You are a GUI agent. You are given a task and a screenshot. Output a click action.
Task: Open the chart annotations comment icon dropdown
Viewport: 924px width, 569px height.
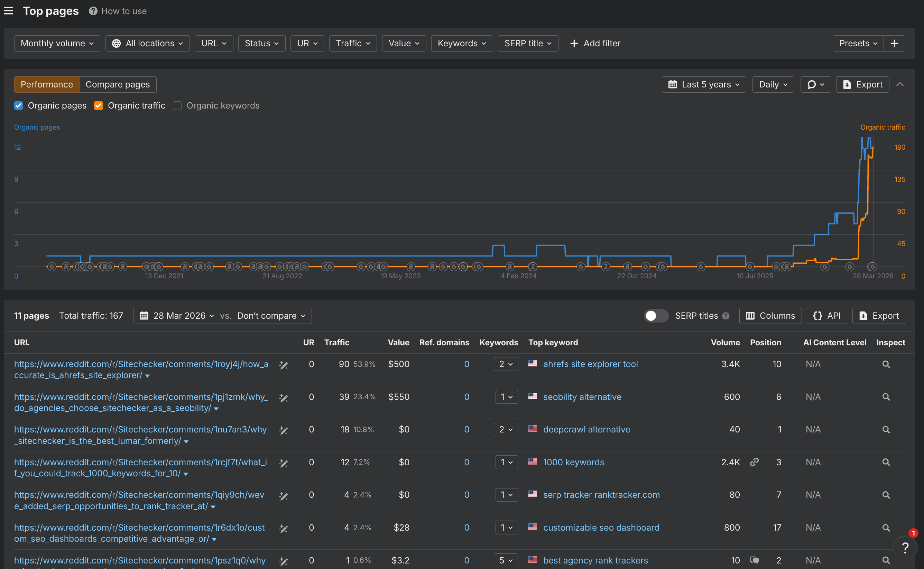point(815,84)
